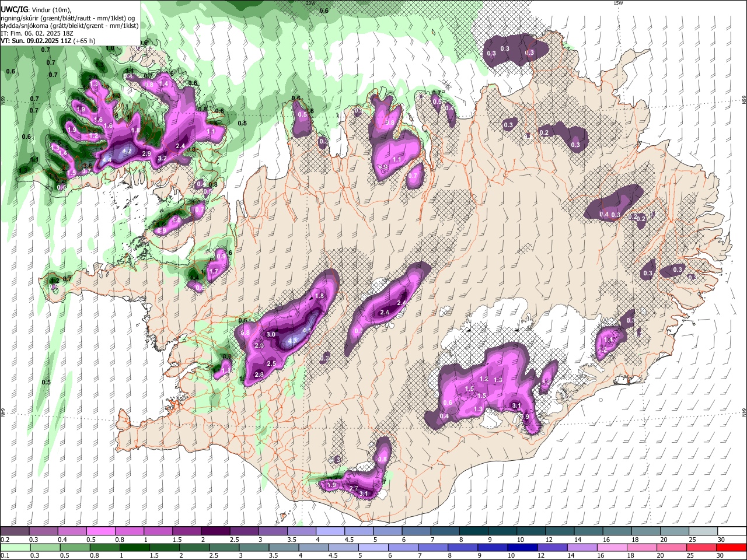Click the pale grey 25 swatch on the snow scale
The width and height of the screenshot is (747, 560).
[704, 531]
